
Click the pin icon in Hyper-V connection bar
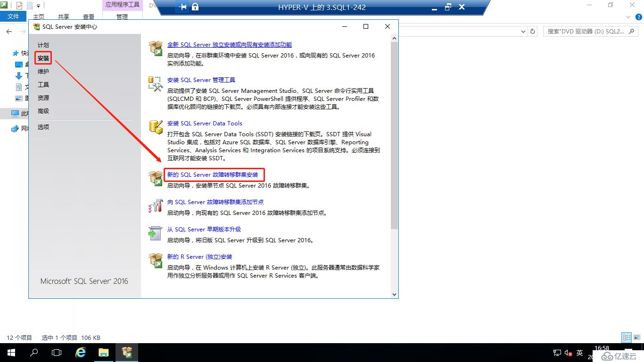[183, 7]
